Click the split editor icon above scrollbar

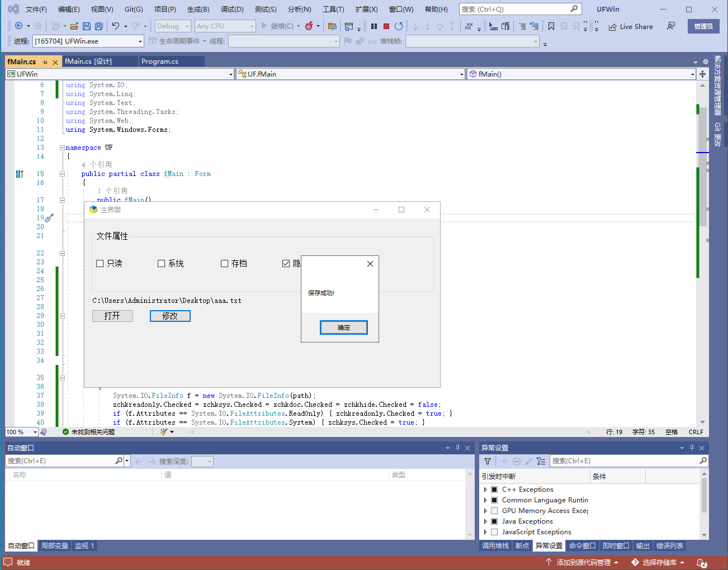(x=702, y=74)
